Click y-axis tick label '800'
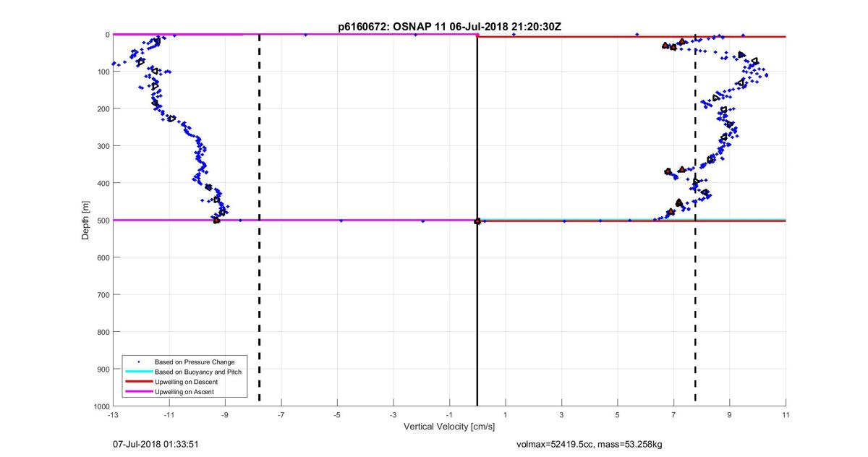 tap(104, 332)
